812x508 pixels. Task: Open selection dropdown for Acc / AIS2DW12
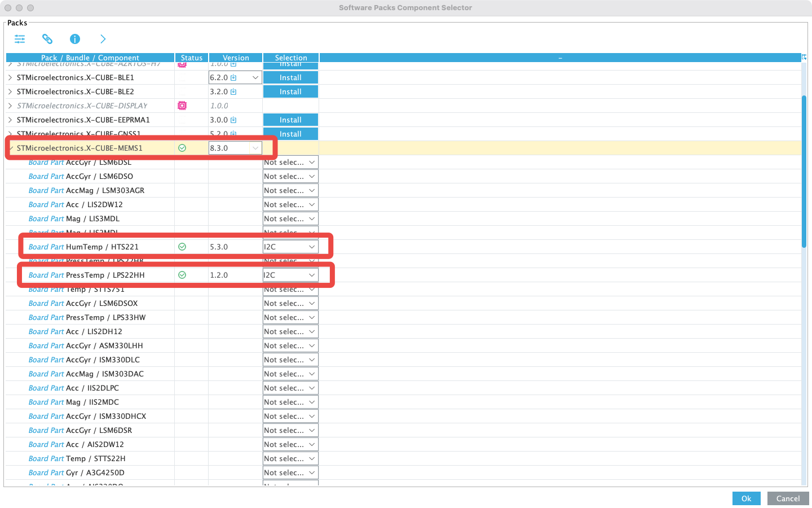point(291,444)
